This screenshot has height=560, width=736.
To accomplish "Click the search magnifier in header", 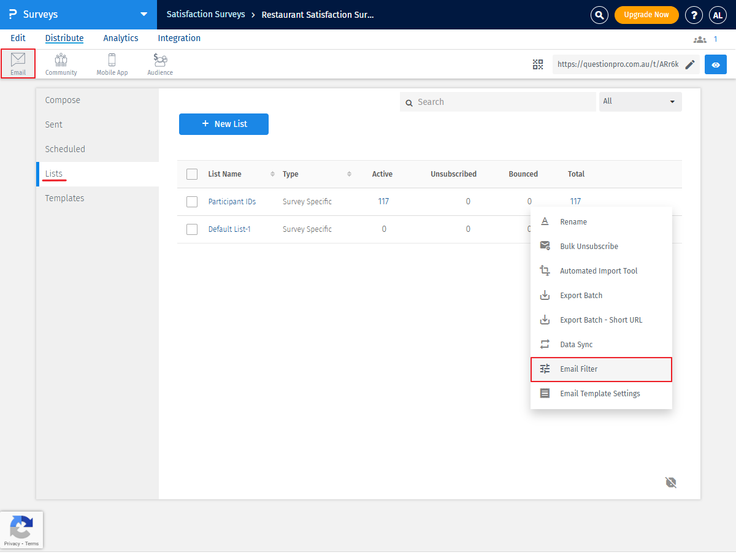I will point(599,15).
